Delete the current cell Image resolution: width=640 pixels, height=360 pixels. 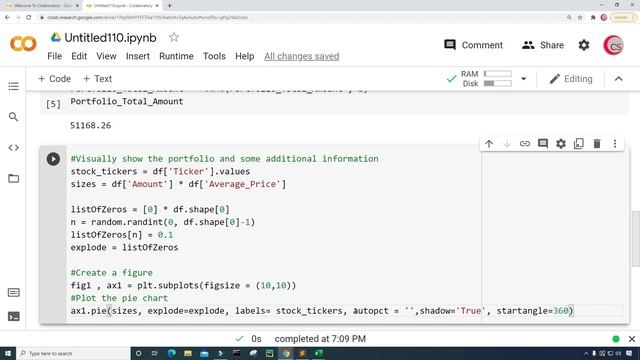[x=597, y=144]
